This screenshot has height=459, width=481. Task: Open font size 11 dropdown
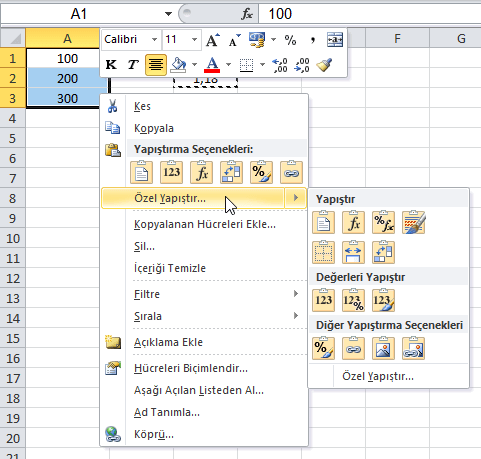click(x=194, y=40)
